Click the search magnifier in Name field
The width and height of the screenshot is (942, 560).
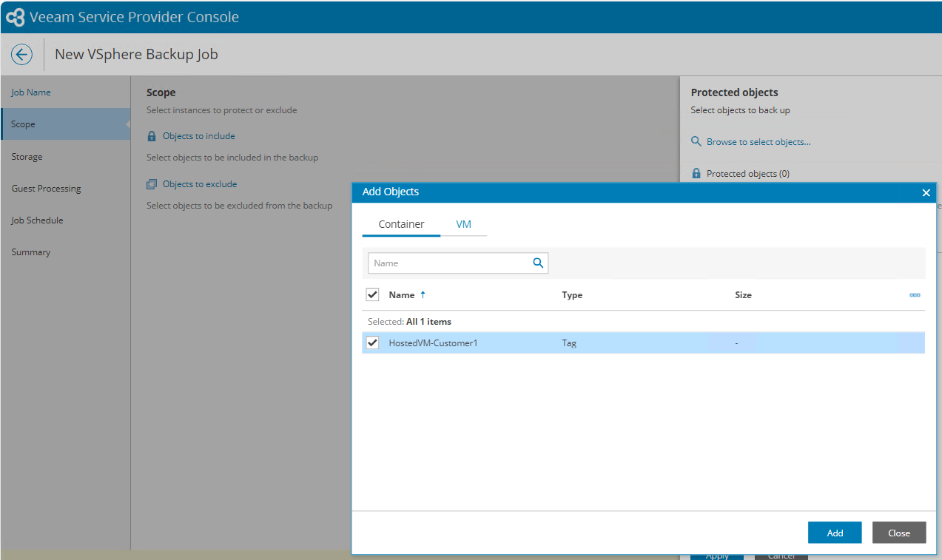coord(538,263)
